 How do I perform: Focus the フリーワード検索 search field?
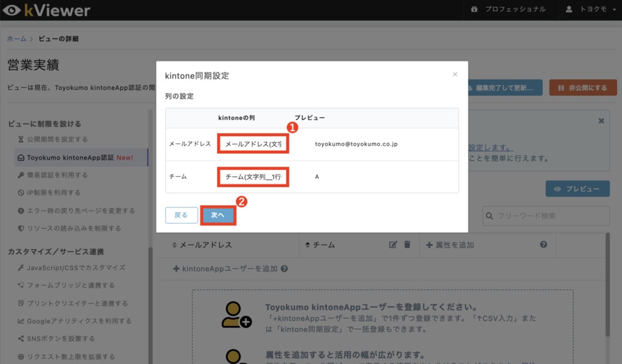coord(546,215)
